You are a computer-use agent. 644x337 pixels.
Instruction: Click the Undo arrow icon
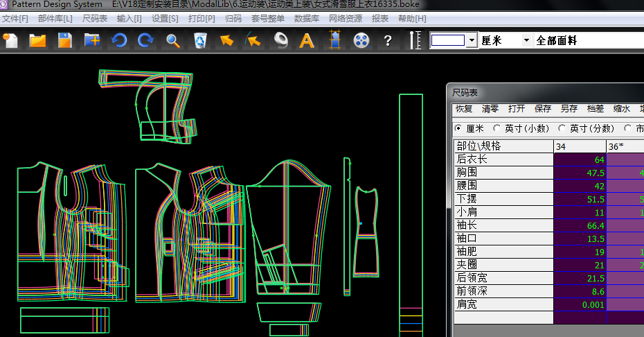click(x=120, y=40)
